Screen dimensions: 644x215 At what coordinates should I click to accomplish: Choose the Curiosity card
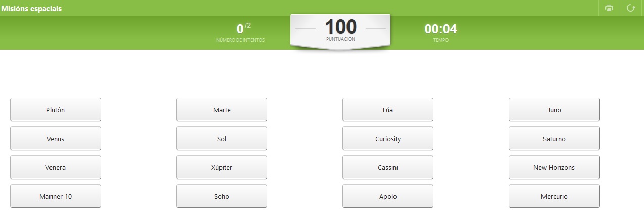click(388, 139)
